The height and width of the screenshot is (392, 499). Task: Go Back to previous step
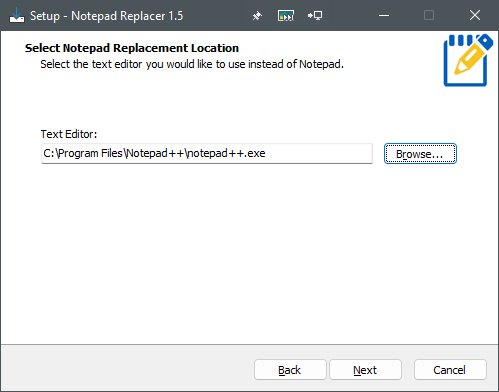[290, 370]
